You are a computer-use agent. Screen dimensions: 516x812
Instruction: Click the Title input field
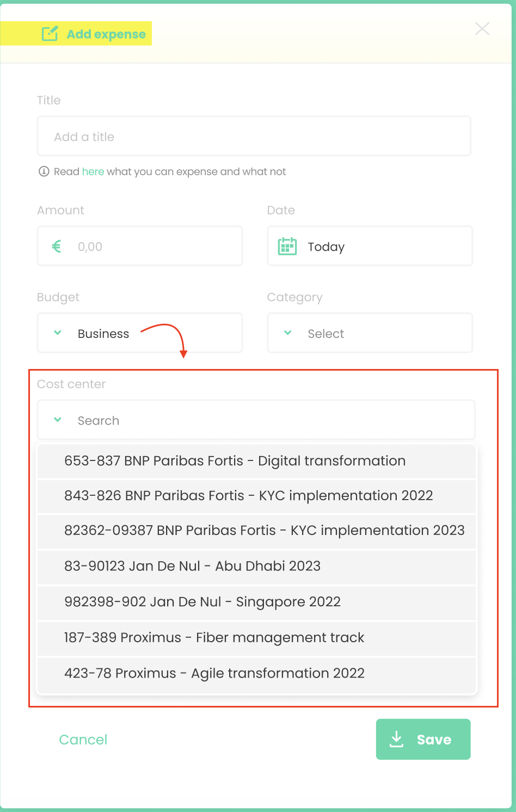254,136
